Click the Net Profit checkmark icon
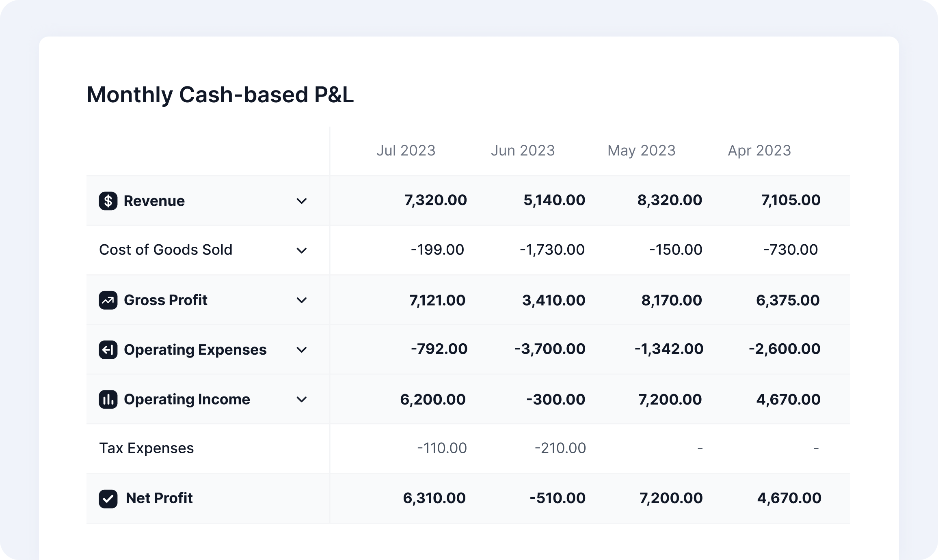Screen dimensions: 938x560 pos(108,499)
